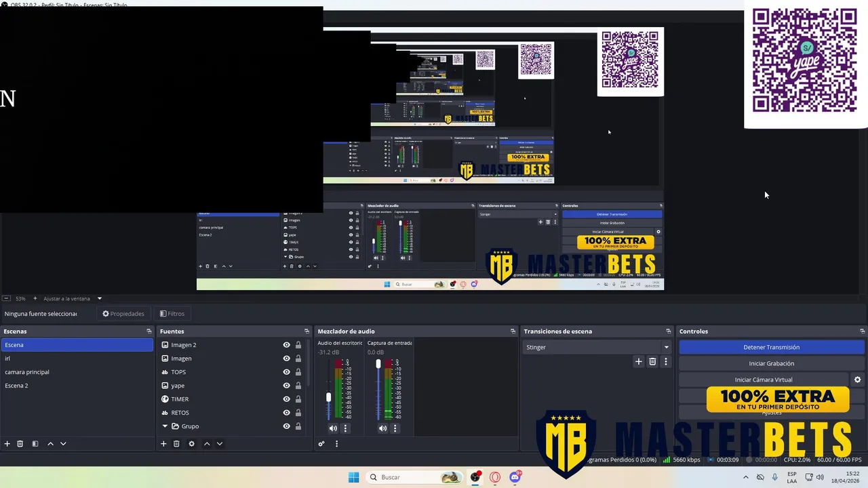Move the selected source down
The width and height of the screenshot is (868, 488).
coord(219,444)
